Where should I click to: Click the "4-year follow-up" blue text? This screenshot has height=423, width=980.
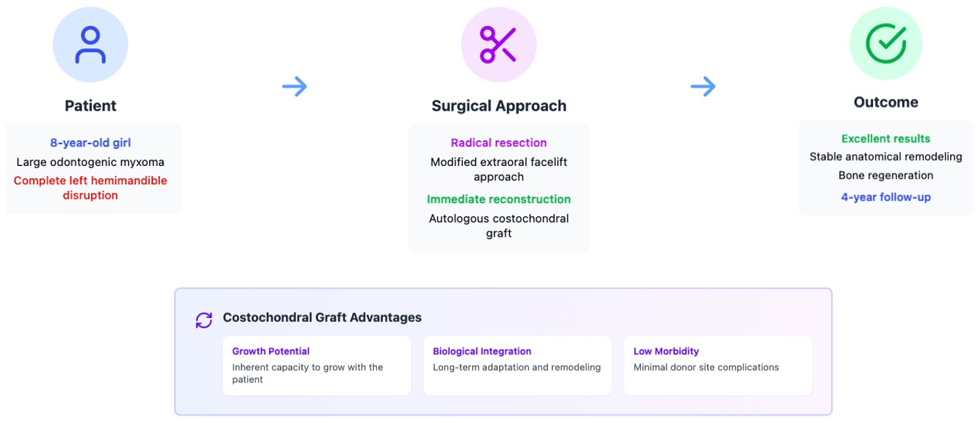(885, 197)
